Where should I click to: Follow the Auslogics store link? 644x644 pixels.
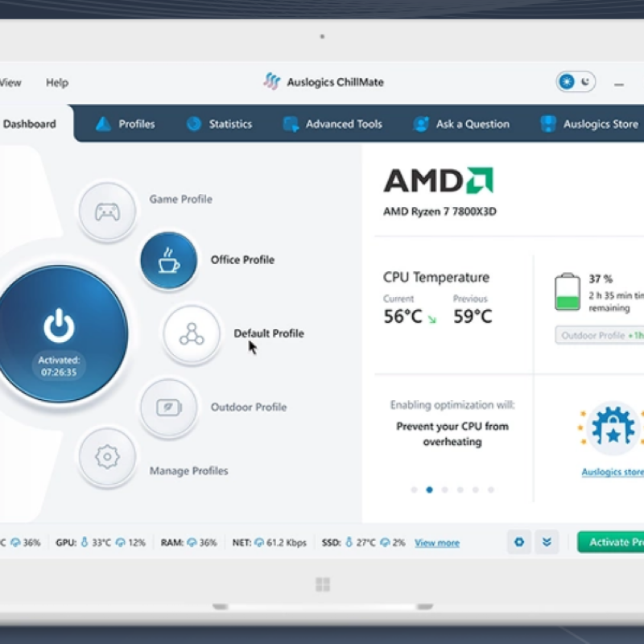pos(613,472)
